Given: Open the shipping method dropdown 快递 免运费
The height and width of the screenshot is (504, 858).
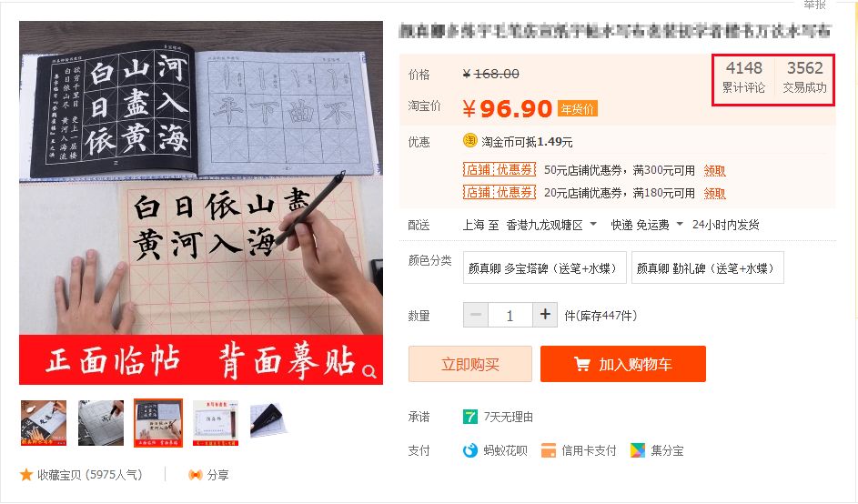Looking at the screenshot, I should [x=647, y=225].
